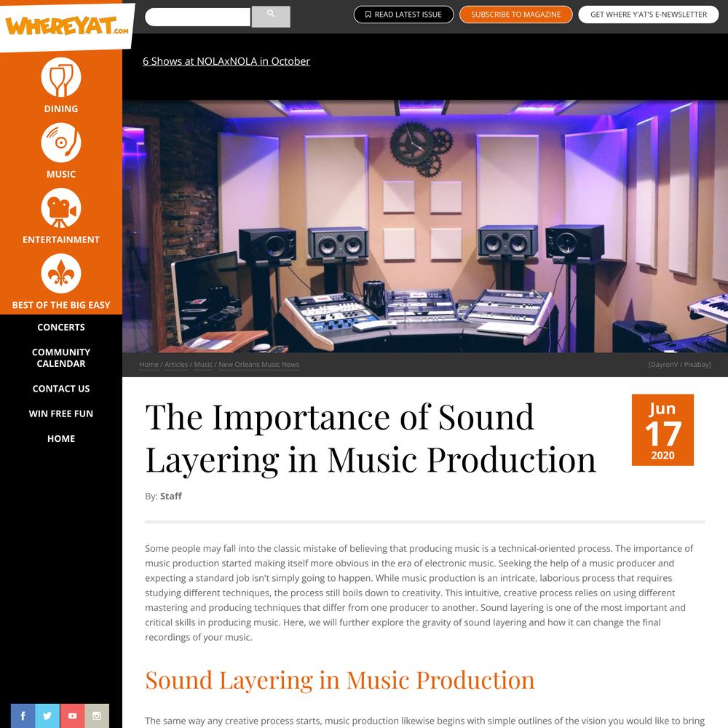Open Where Y'at's YouTube icon
This screenshot has width=728, height=728.
(72, 716)
